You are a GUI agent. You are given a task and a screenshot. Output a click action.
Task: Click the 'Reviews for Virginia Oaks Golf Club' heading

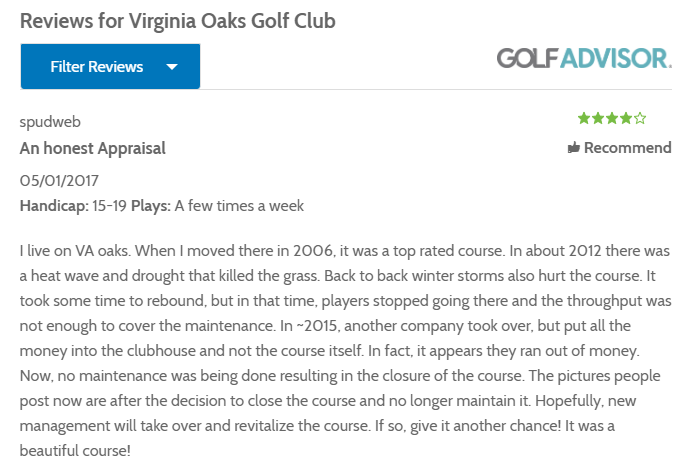click(x=177, y=20)
